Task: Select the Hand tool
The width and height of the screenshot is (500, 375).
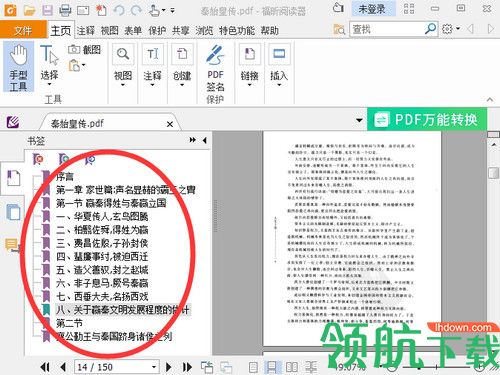Action: tap(18, 66)
